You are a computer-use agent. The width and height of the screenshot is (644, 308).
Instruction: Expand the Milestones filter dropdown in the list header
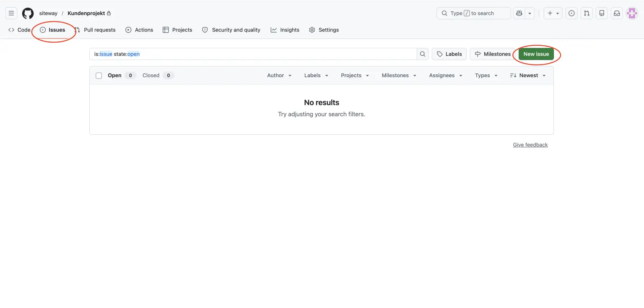(399, 76)
